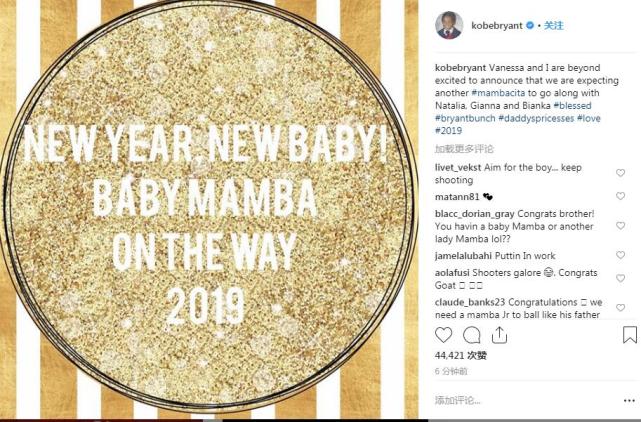Save the post with the bookmark icon
The image size is (641, 422).
[630, 335]
